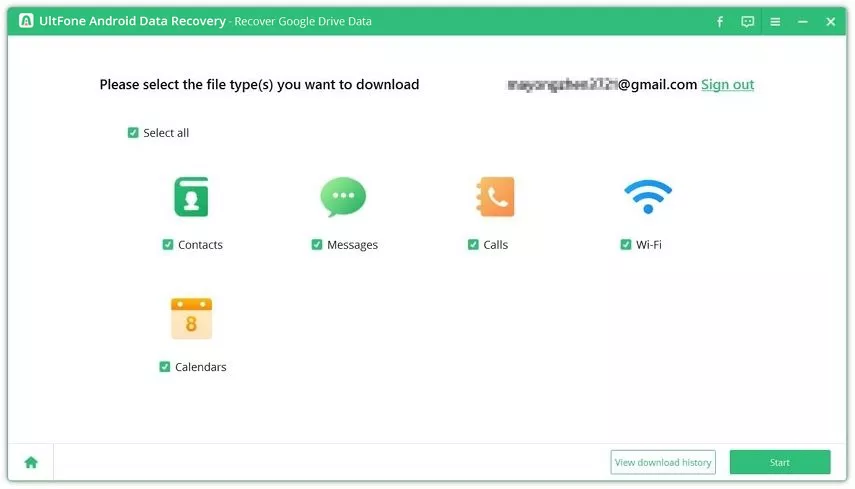Select the Messages speech bubble icon
Image resolution: width=855 pixels, height=489 pixels.
click(x=343, y=197)
